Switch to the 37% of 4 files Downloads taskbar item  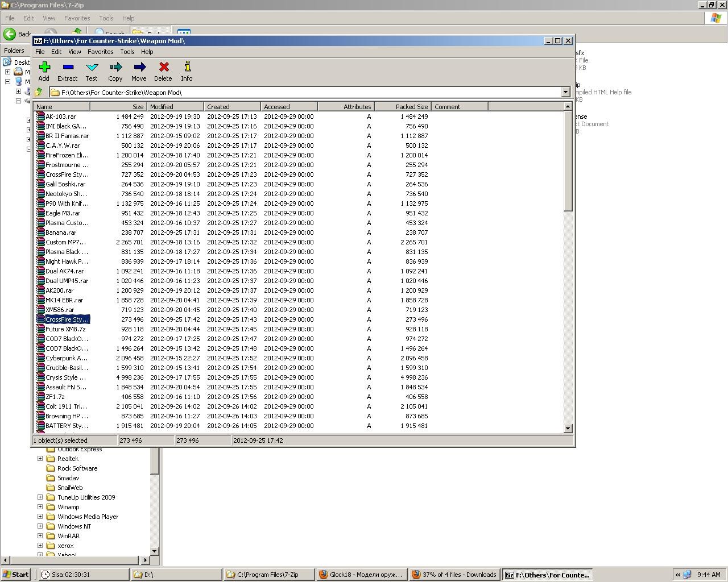tap(454, 575)
